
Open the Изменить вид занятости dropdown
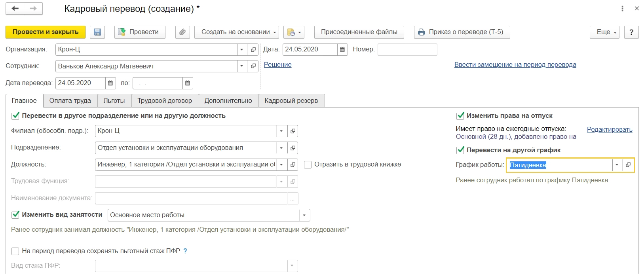pyautogui.click(x=304, y=215)
